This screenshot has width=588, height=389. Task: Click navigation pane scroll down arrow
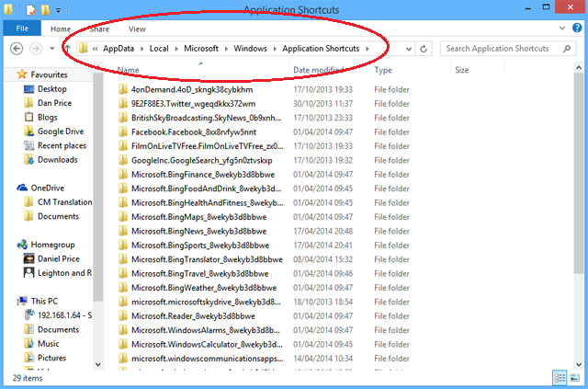click(98, 364)
